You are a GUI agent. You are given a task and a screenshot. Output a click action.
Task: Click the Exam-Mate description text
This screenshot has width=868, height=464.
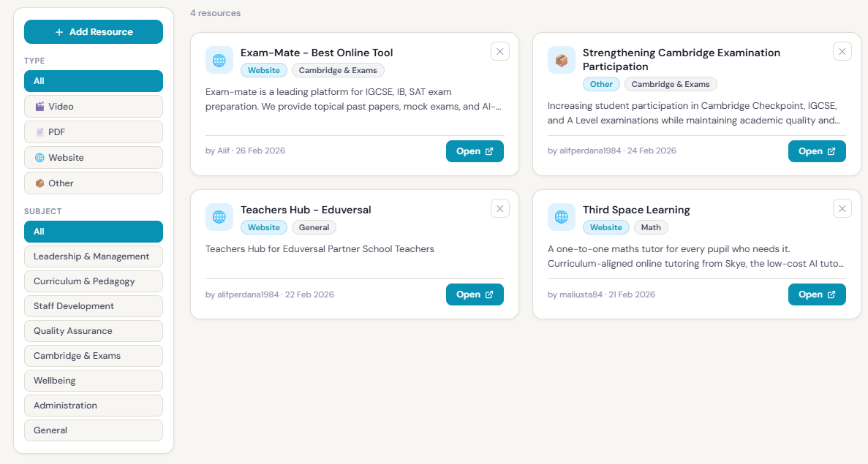click(353, 99)
